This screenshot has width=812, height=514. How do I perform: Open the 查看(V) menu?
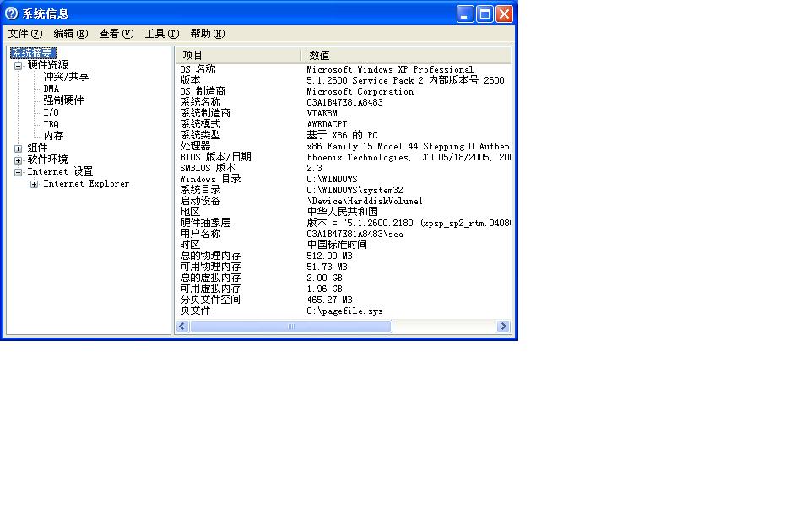coord(116,34)
